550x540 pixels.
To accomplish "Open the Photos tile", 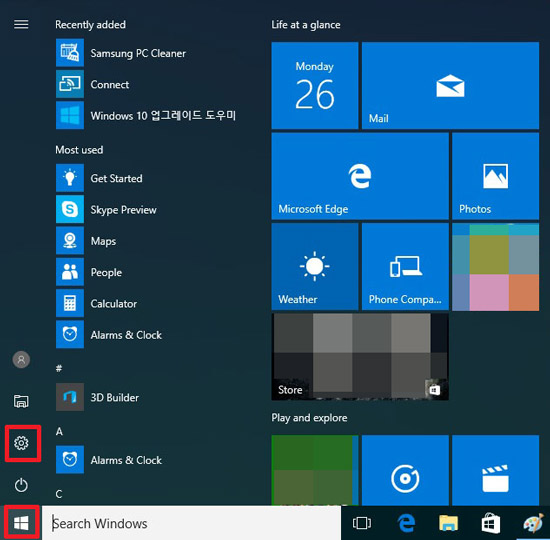I will (496, 176).
